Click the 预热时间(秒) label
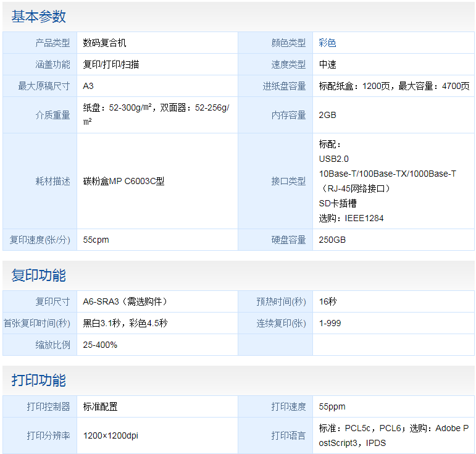 pos(282,302)
